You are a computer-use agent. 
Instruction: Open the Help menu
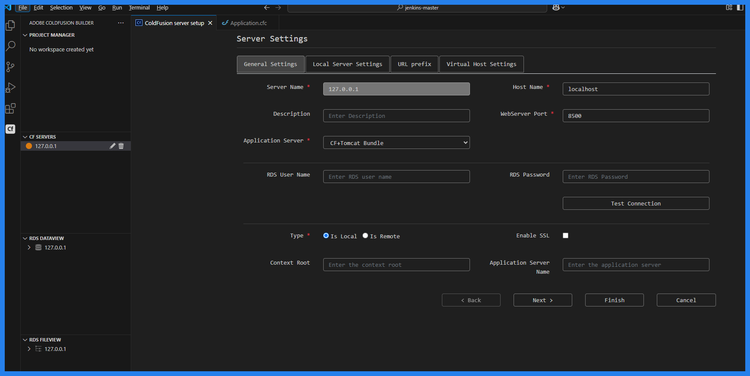162,8
